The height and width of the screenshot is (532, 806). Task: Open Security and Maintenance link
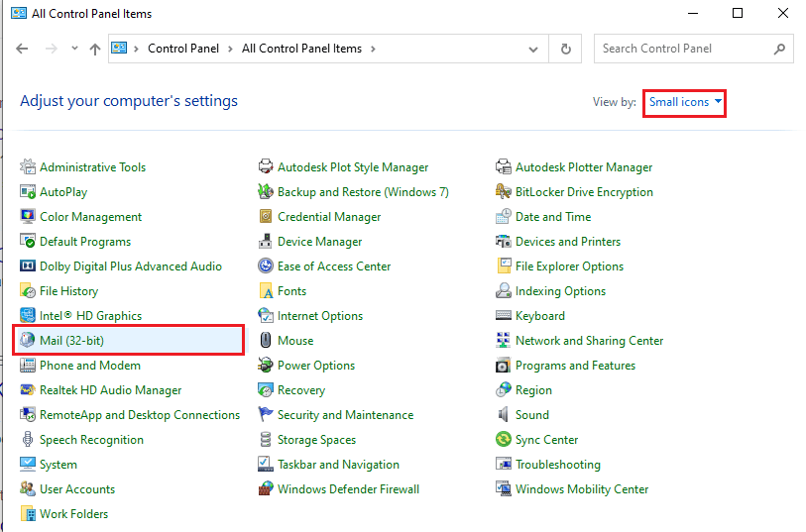tap(345, 415)
